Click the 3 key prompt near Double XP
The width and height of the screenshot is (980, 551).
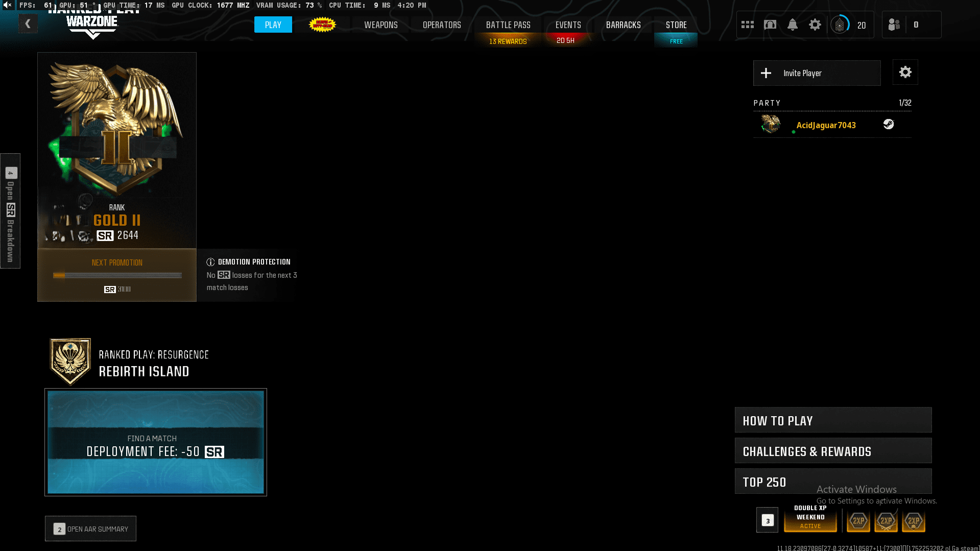[768, 520]
